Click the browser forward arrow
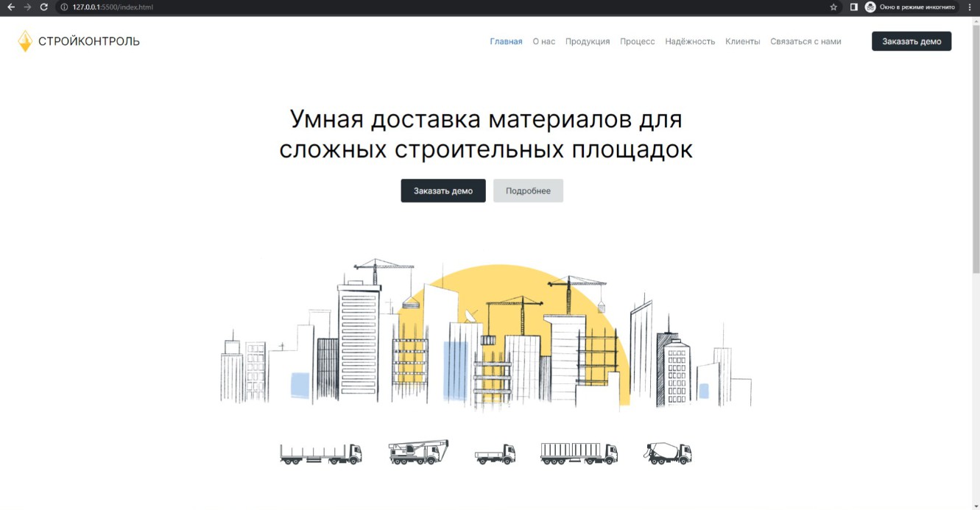This screenshot has width=980, height=510. [27, 7]
